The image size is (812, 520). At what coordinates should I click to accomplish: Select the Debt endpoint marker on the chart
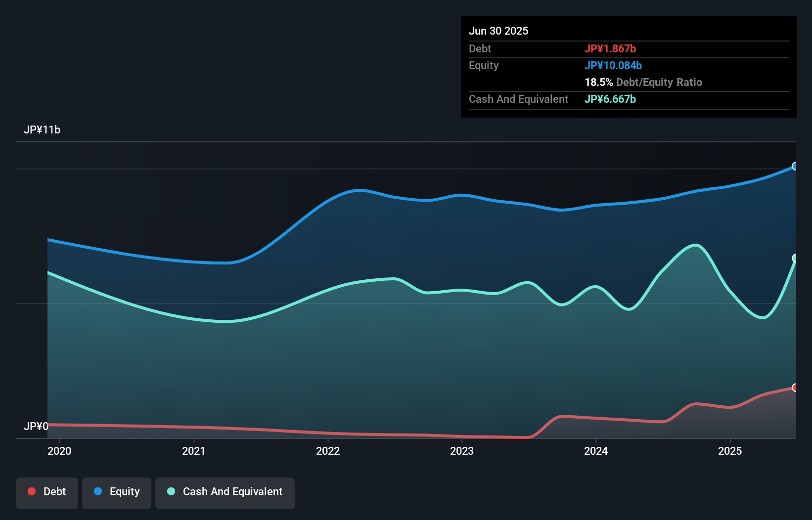[x=795, y=388]
